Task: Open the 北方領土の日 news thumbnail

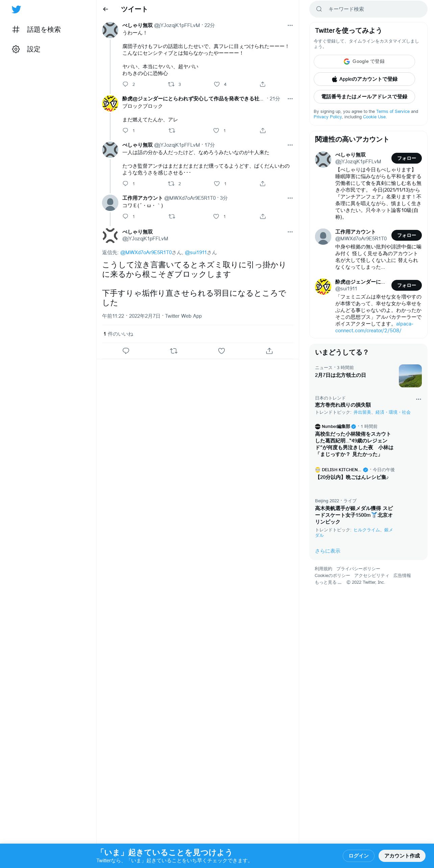Action: [x=410, y=376]
